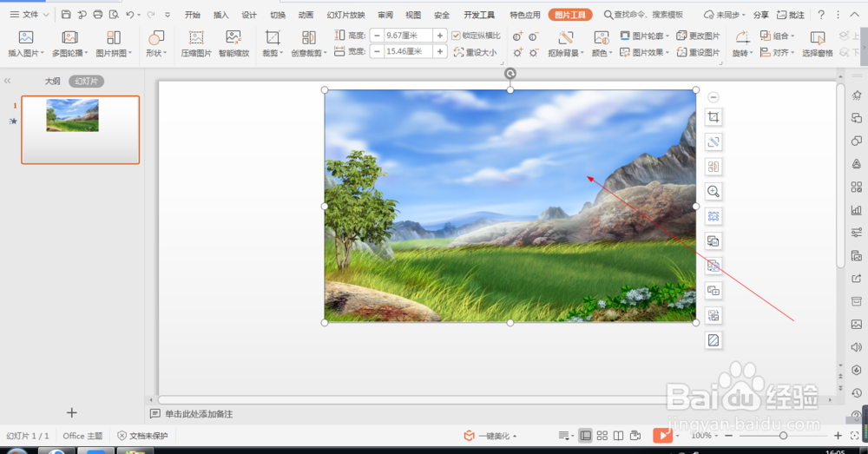Toggle the notes pane icon in status bar

[x=564, y=436]
